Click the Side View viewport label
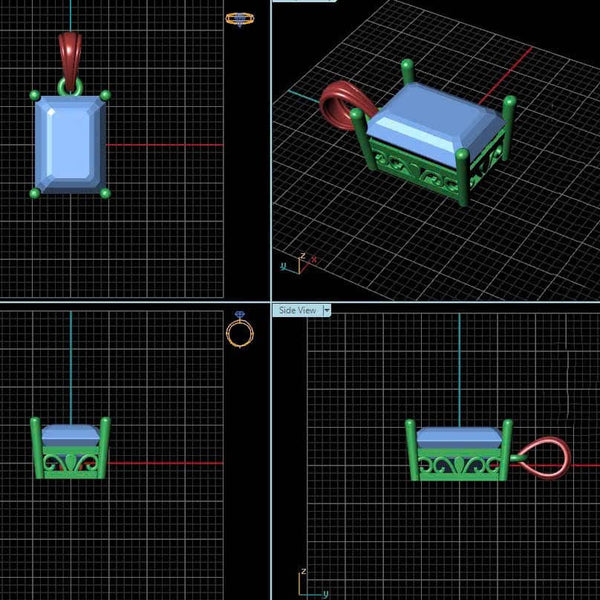This screenshot has width=600, height=600. tap(297, 310)
